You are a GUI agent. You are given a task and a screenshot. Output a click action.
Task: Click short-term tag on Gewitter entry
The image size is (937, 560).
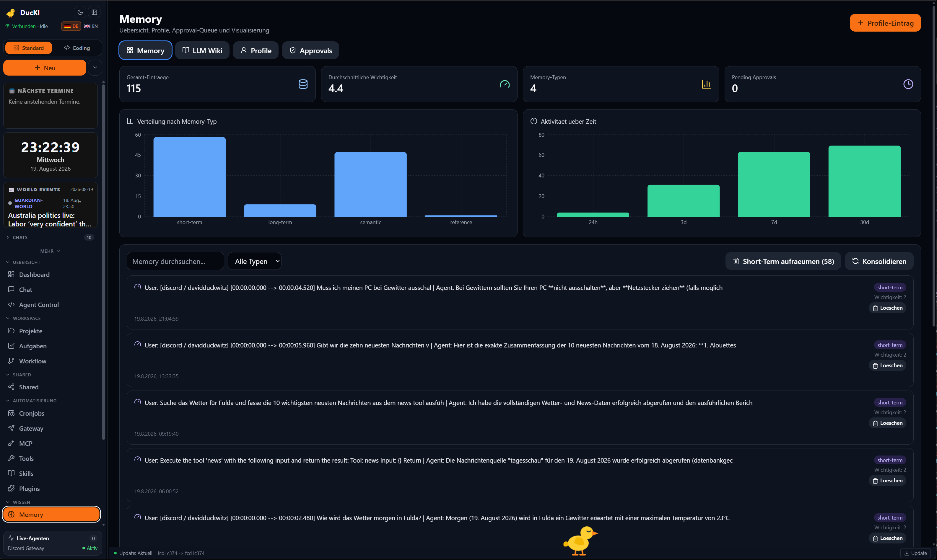coord(890,288)
